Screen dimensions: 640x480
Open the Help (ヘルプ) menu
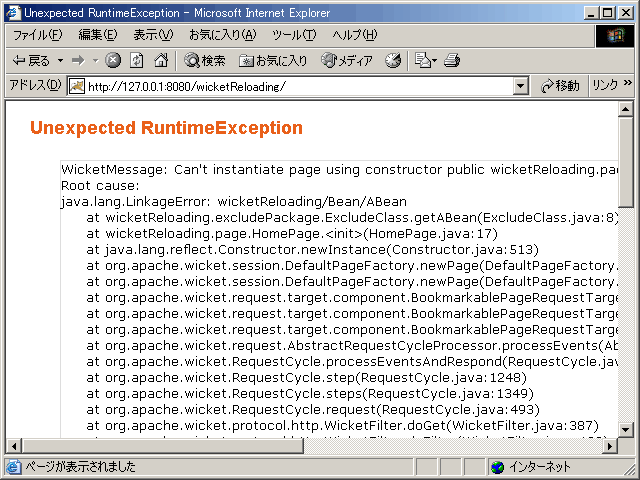point(355,35)
